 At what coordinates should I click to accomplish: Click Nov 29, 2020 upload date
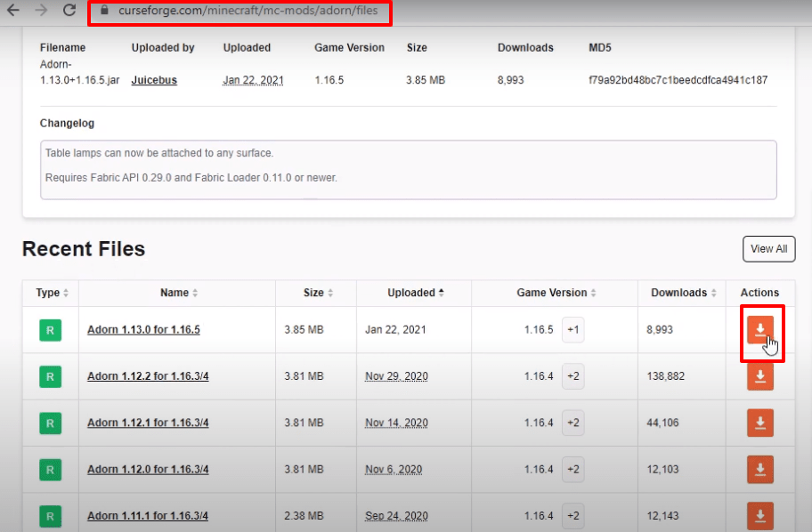click(397, 376)
